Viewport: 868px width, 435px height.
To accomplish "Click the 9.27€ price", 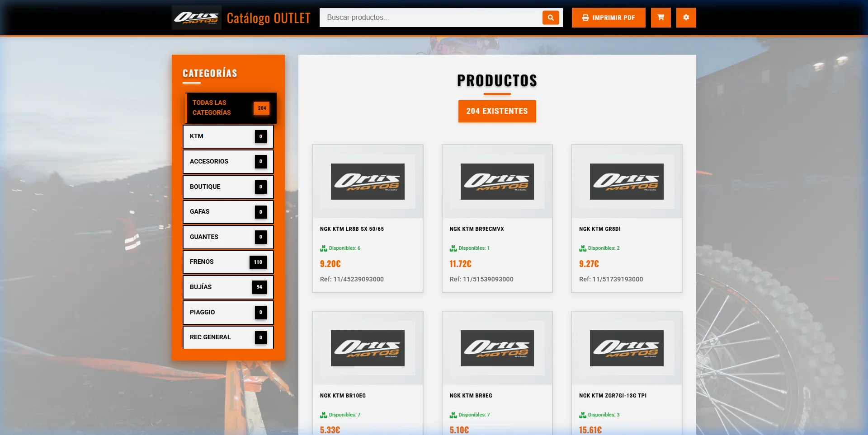I will 589,264.
